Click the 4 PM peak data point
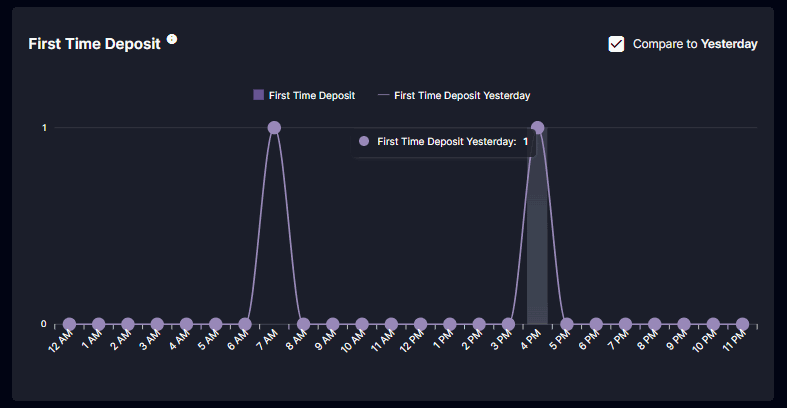Viewport: 787px width, 408px height. coord(538,128)
